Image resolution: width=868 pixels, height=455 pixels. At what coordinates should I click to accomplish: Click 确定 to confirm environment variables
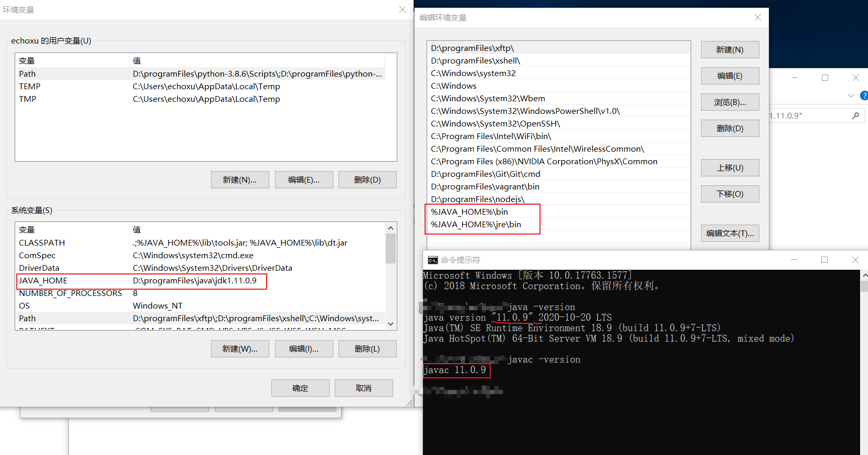300,388
